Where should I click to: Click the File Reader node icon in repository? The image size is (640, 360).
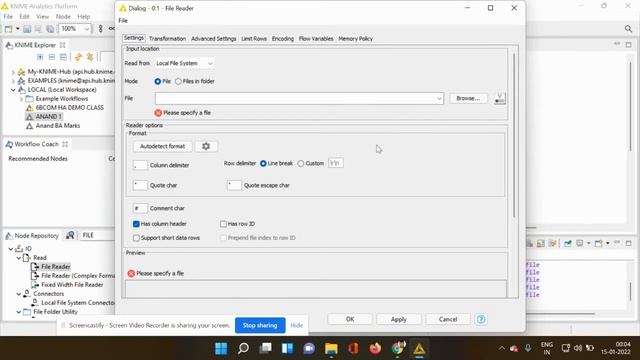point(36,267)
